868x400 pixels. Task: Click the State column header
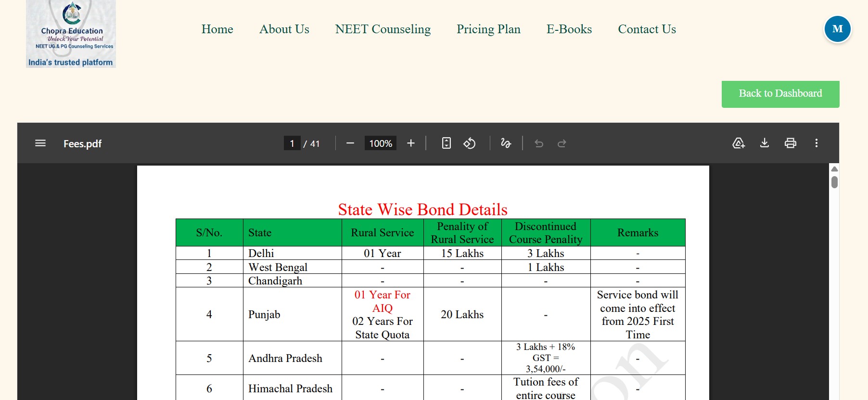coord(293,233)
